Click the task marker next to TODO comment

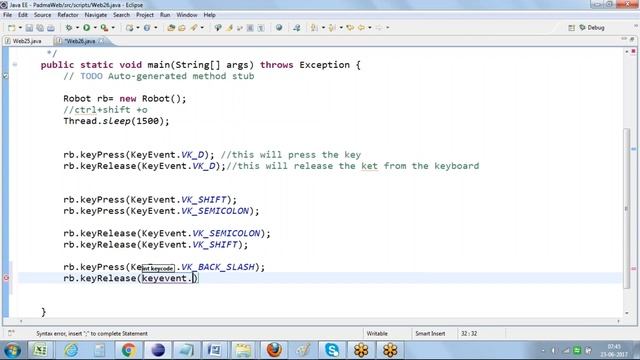click(x=6, y=76)
